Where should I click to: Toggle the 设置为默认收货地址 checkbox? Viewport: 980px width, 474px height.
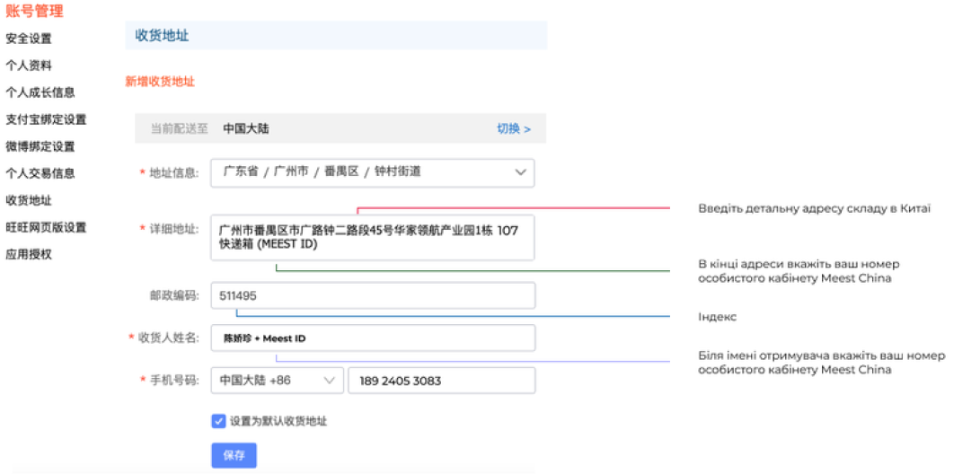click(218, 421)
